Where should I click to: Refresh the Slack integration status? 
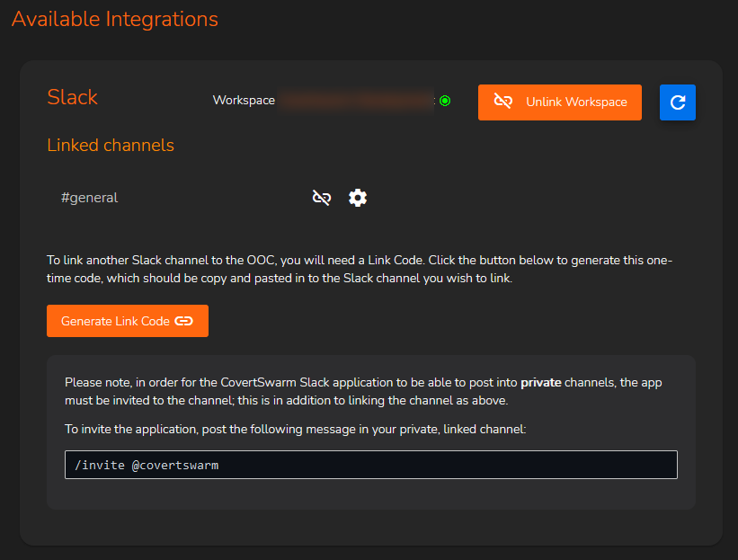[677, 102]
